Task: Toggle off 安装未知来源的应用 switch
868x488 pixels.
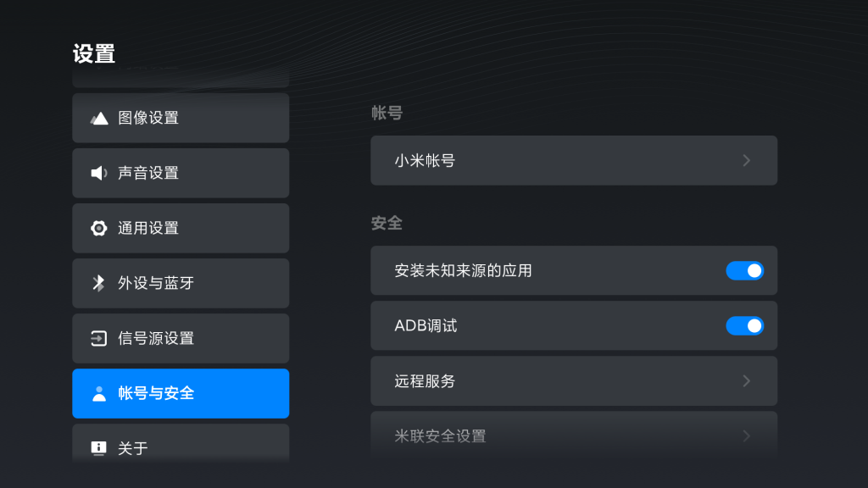Action: click(x=744, y=270)
